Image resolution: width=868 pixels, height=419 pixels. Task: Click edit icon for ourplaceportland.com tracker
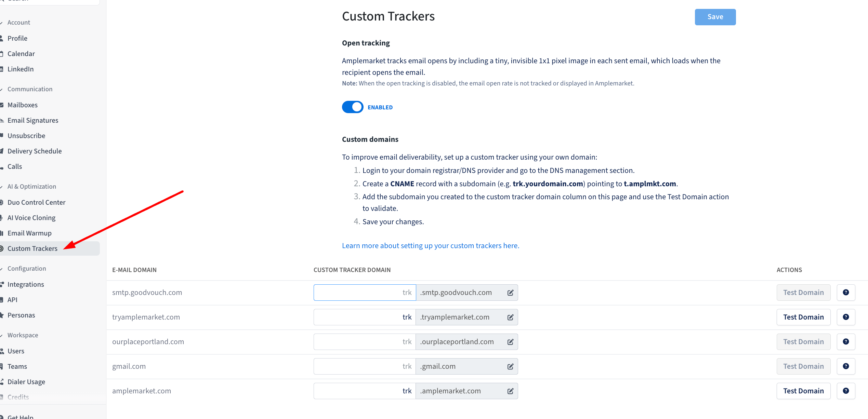tap(510, 342)
